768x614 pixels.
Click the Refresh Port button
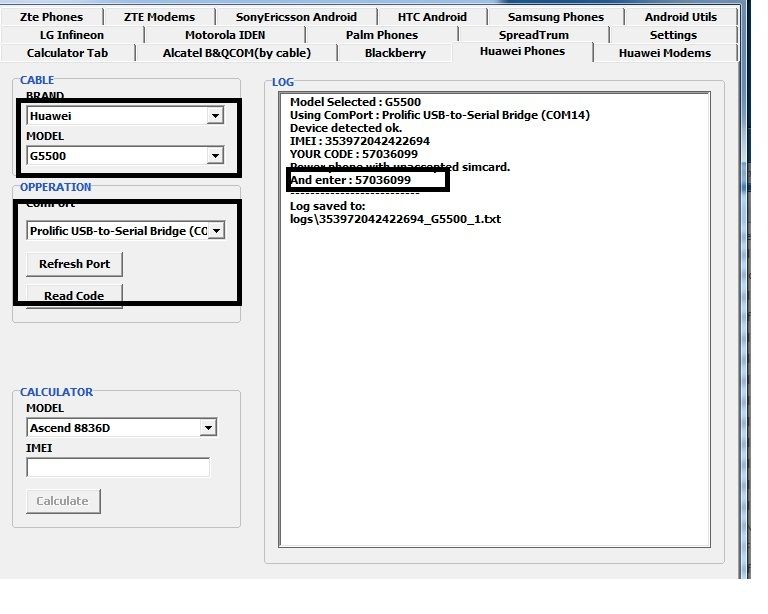click(x=74, y=264)
